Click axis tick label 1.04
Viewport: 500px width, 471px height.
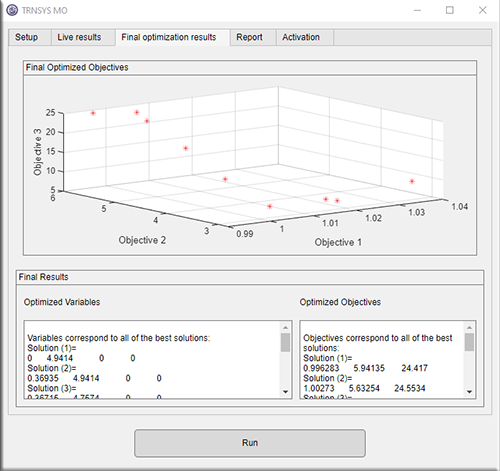click(x=460, y=207)
